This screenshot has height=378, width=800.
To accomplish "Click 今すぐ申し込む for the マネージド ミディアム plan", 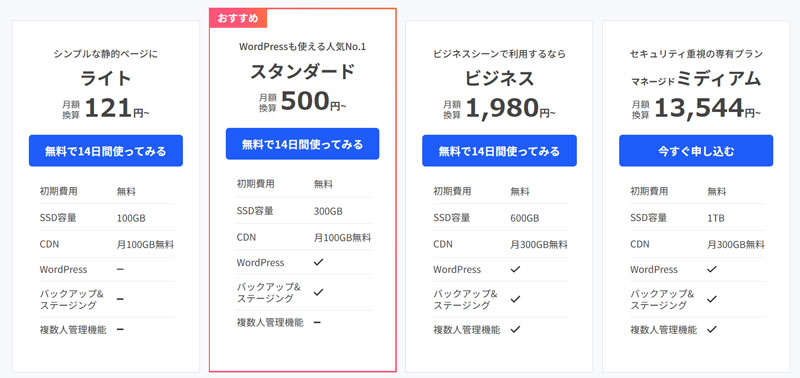I will click(x=696, y=151).
